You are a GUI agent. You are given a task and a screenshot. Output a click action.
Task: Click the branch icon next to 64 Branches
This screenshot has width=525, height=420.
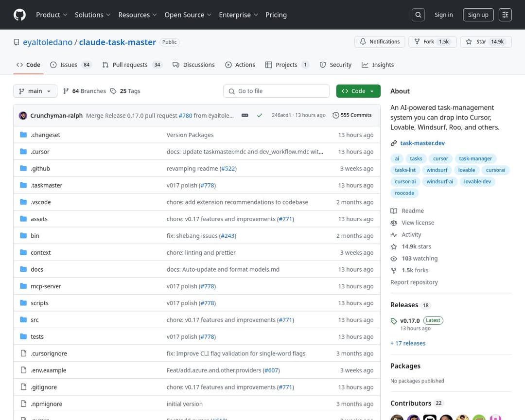[x=66, y=91]
